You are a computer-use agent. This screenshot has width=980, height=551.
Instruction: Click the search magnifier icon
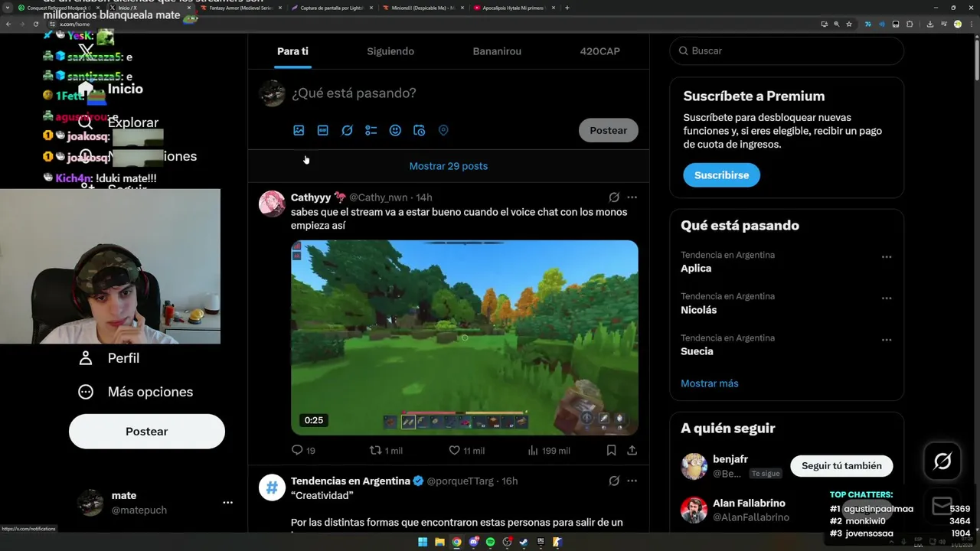coord(684,51)
